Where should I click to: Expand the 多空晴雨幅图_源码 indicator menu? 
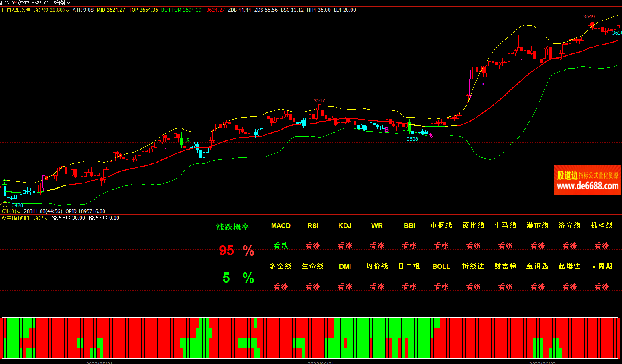click(x=25, y=218)
